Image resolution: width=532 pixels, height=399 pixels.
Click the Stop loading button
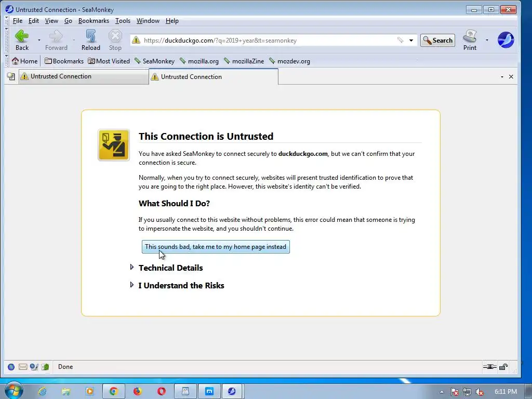(x=115, y=40)
